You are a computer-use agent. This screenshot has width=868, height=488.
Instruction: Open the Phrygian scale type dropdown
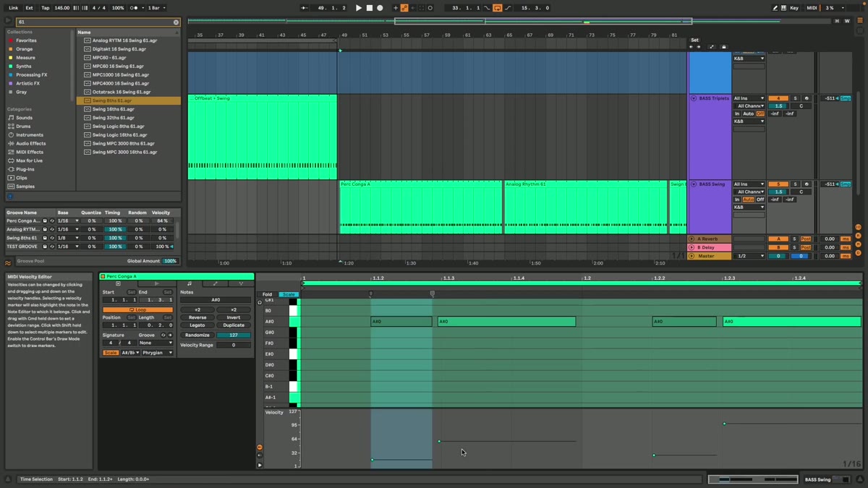coord(157,353)
